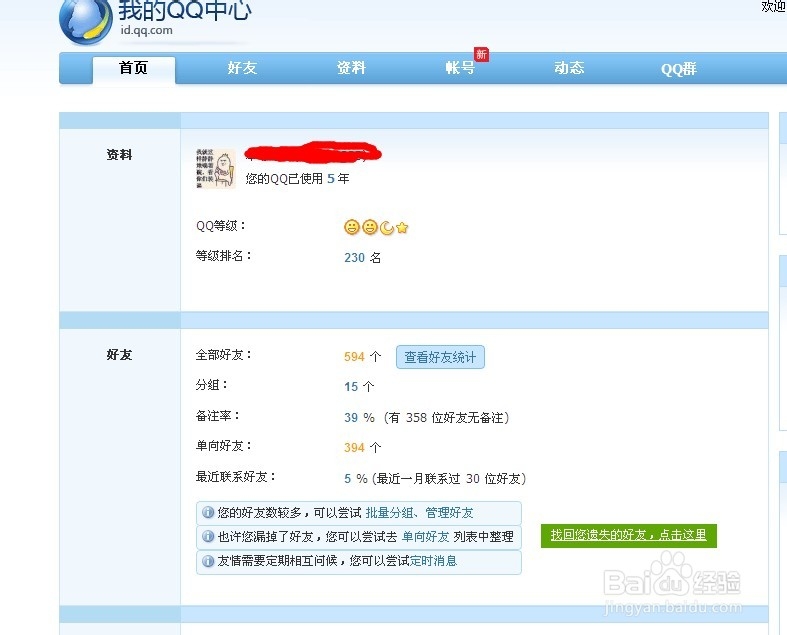Viewport: 787px width, 635px height.
Task: Switch to the 好友 navigation tab
Action: tap(242, 68)
